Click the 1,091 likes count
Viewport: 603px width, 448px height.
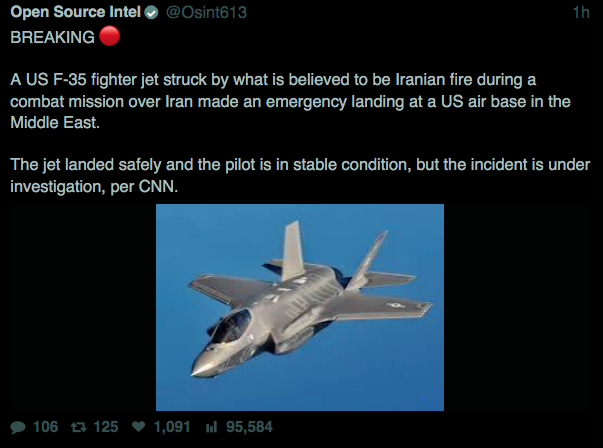pyautogui.click(x=171, y=427)
